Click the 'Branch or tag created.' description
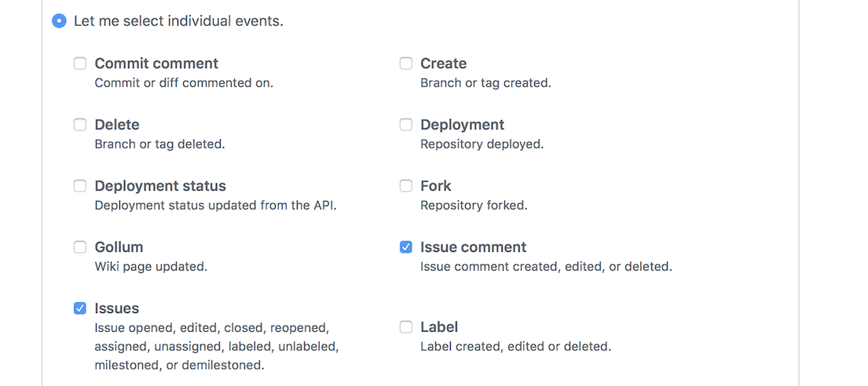This screenshot has height=386, width=868. (485, 83)
